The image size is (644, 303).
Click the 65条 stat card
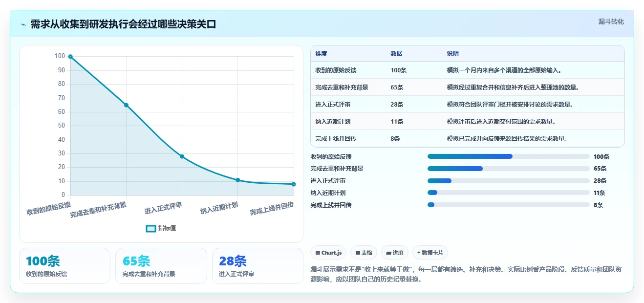click(161, 266)
